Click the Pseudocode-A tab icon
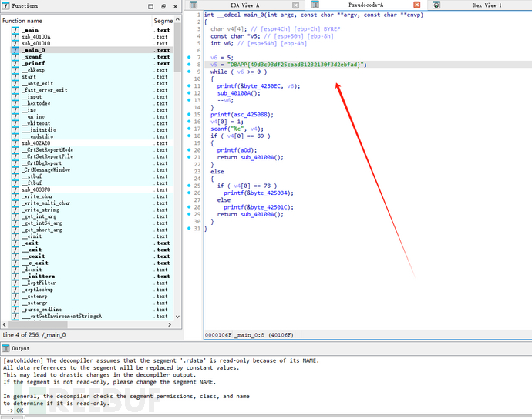The height and width of the screenshot is (419, 532). (x=314, y=5)
